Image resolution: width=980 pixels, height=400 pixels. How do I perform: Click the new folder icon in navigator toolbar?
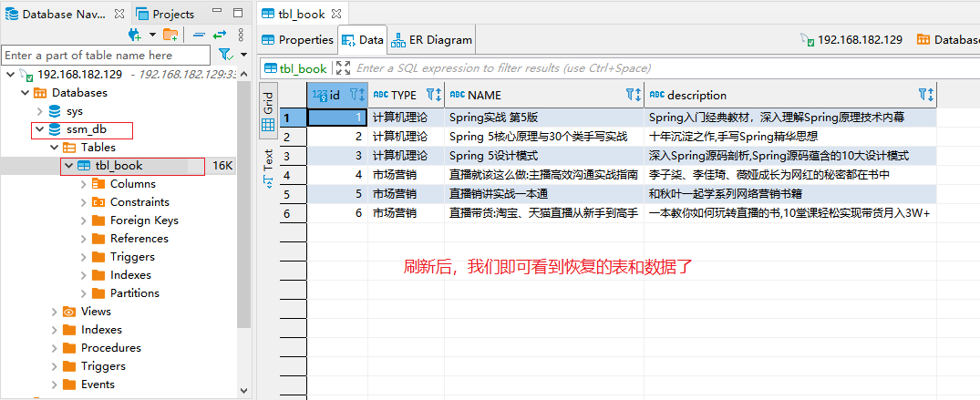click(170, 35)
